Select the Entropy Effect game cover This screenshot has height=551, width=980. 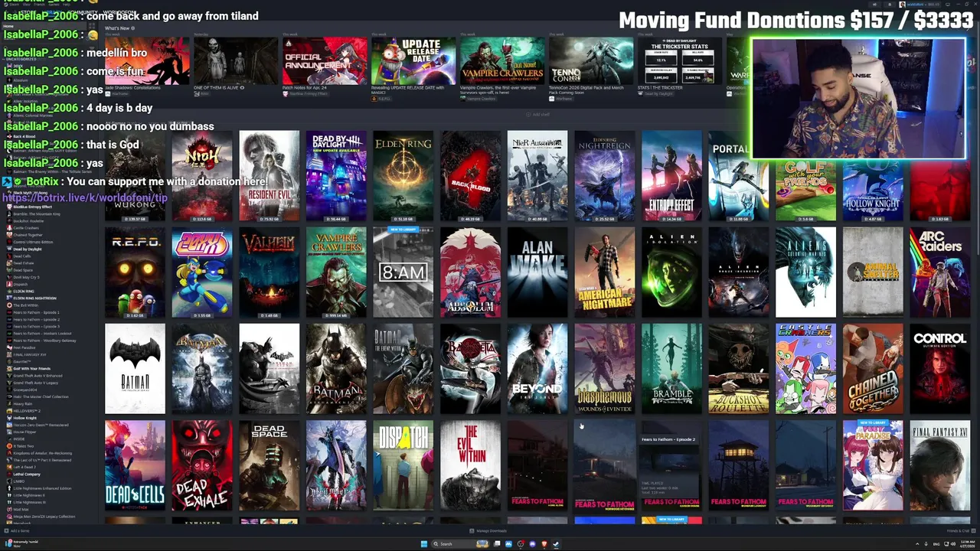click(671, 176)
